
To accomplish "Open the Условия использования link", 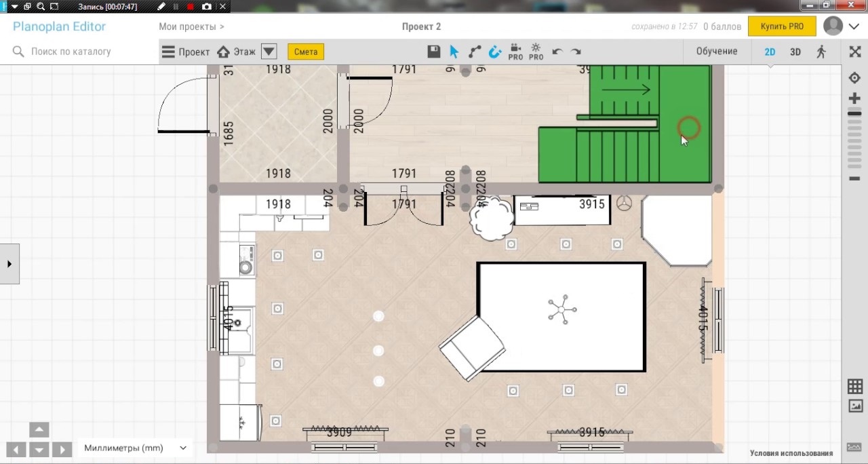I will pyautogui.click(x=791, y=453).
